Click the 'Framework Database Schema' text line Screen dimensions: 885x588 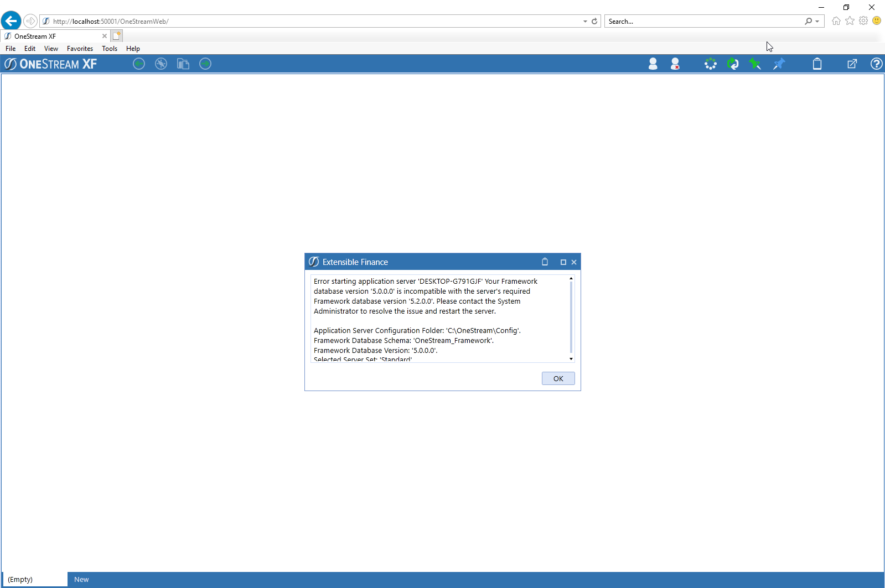[x=403, y=340]
